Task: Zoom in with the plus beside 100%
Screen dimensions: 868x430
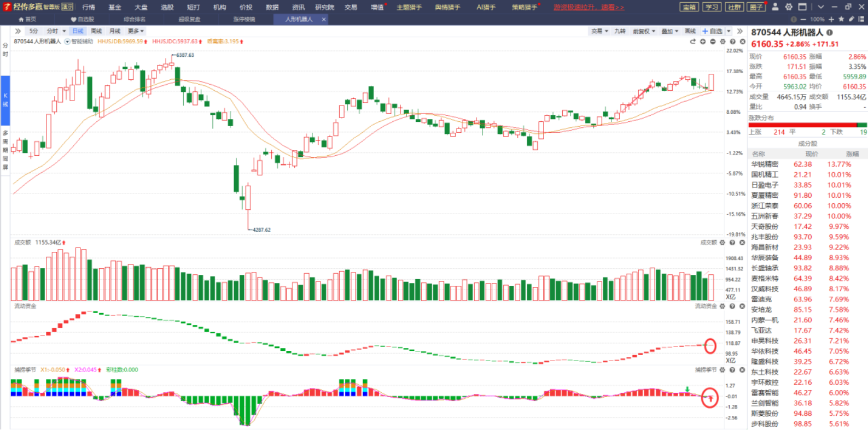Action: pyautogui.click(x=831, y=19)
